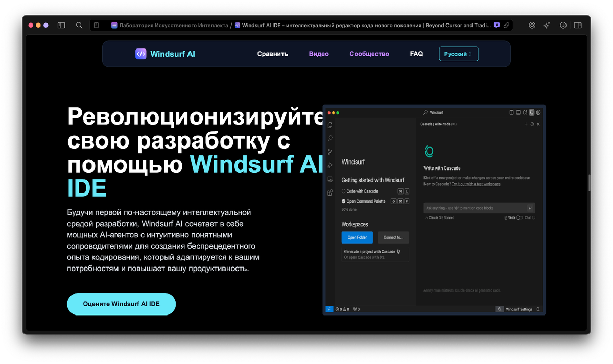Click the reader page icon in address bar
The height and width of the screenshot is (364, 613).
(96, 25)
